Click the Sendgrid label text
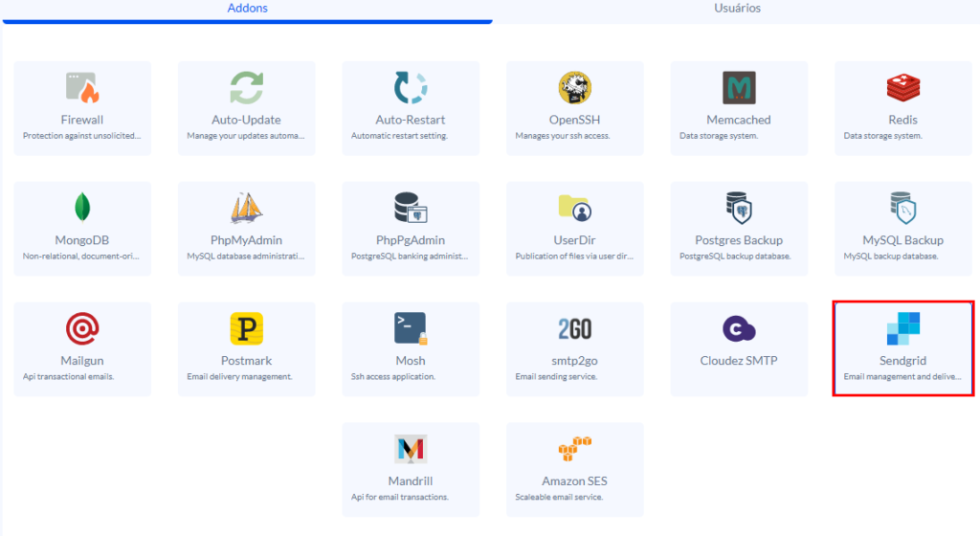980x536 pixels. pyautogui.click(x=902, y=361)
